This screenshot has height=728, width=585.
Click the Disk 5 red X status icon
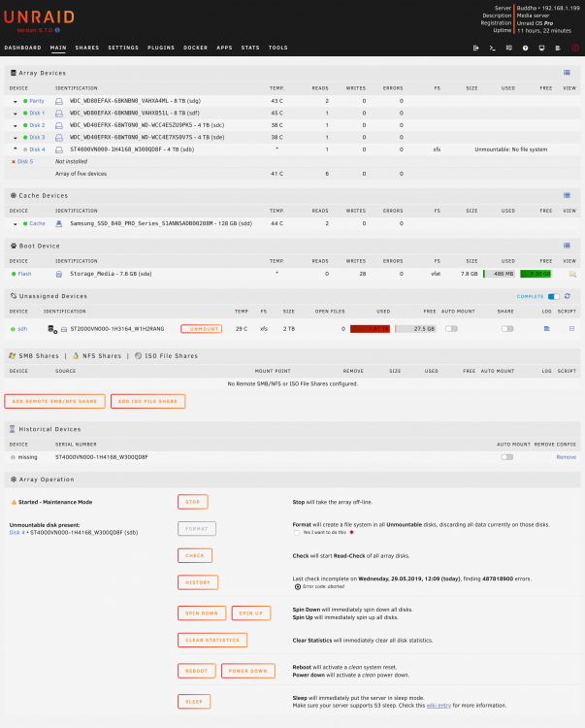click(14, 161)
